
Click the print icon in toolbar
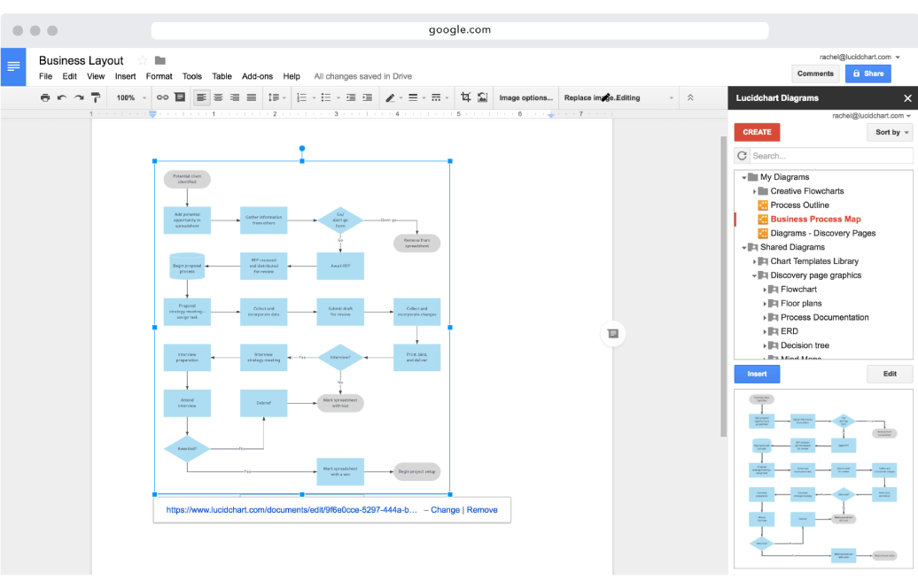(45, 97)
